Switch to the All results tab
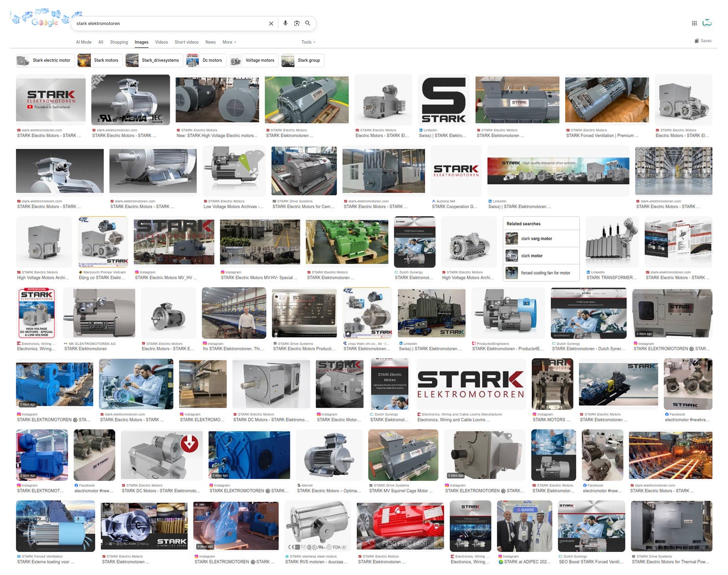The image size is (728, 575). tap(101, 42)
